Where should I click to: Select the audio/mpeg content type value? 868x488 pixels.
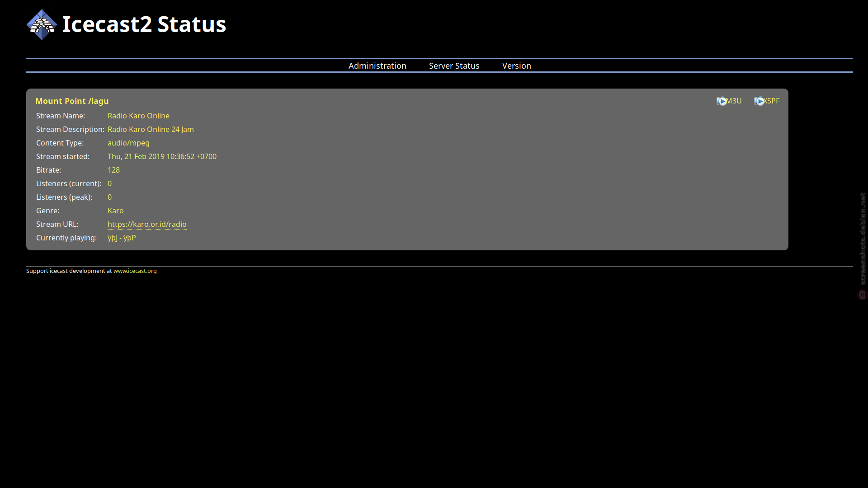click(x=128, y=143)
